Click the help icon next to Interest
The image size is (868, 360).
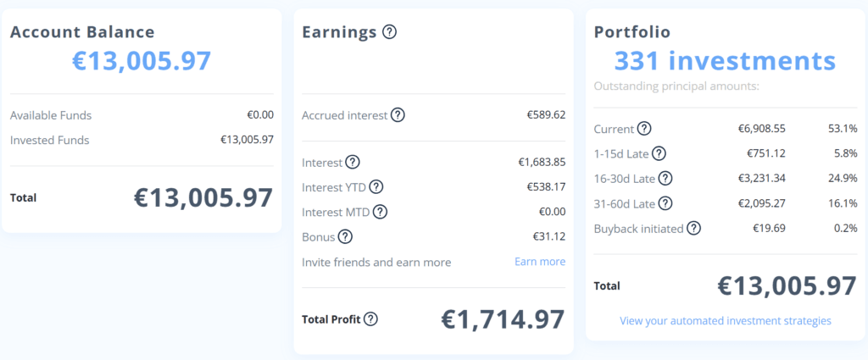[353, 162]
